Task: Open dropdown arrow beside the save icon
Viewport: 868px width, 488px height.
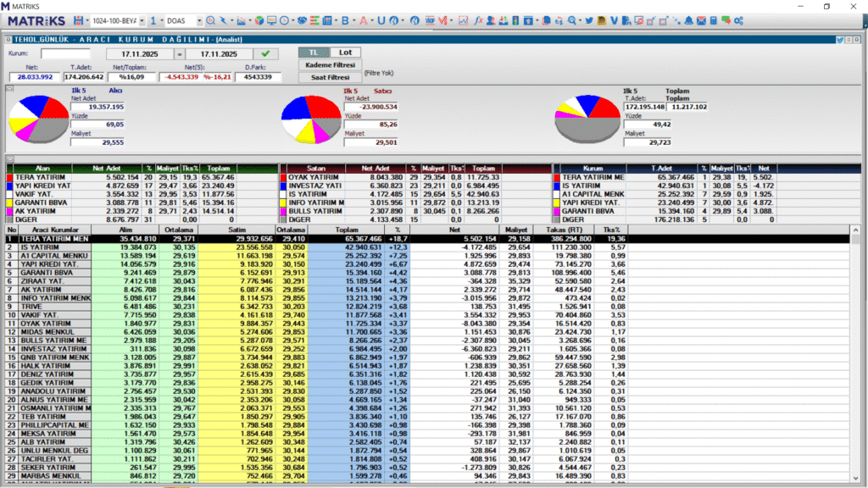Action: pos(87,20)
